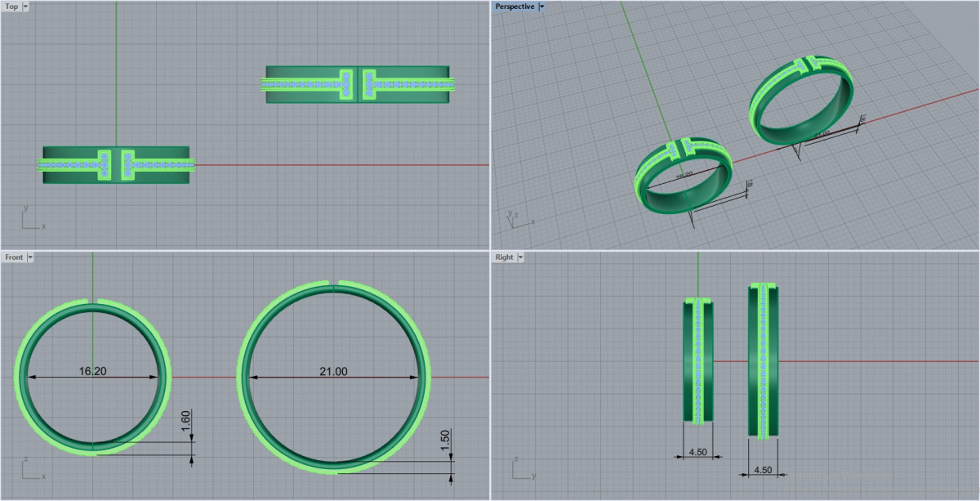Open the Top viewport dropdown arrow
This screenshot has height=501, width=980.
pos(25,7)
